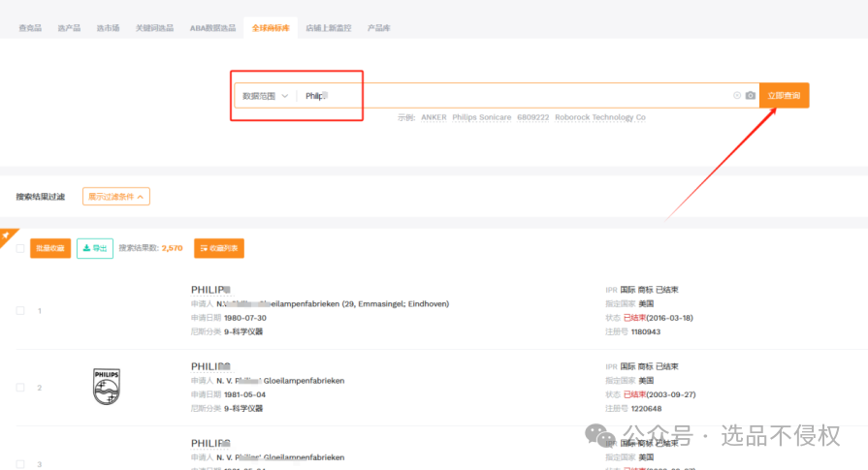
Task: Switch to the 查竞品 tab
Action: point(30,28)
